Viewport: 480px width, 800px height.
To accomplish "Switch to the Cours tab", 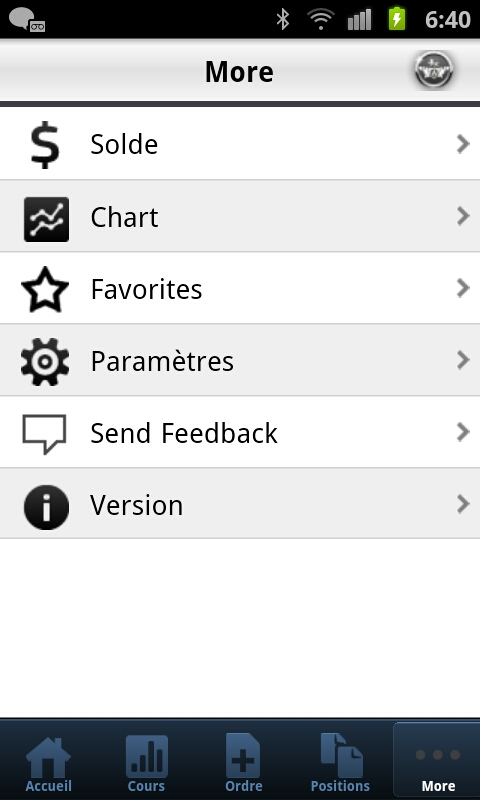I will (146, 763).
